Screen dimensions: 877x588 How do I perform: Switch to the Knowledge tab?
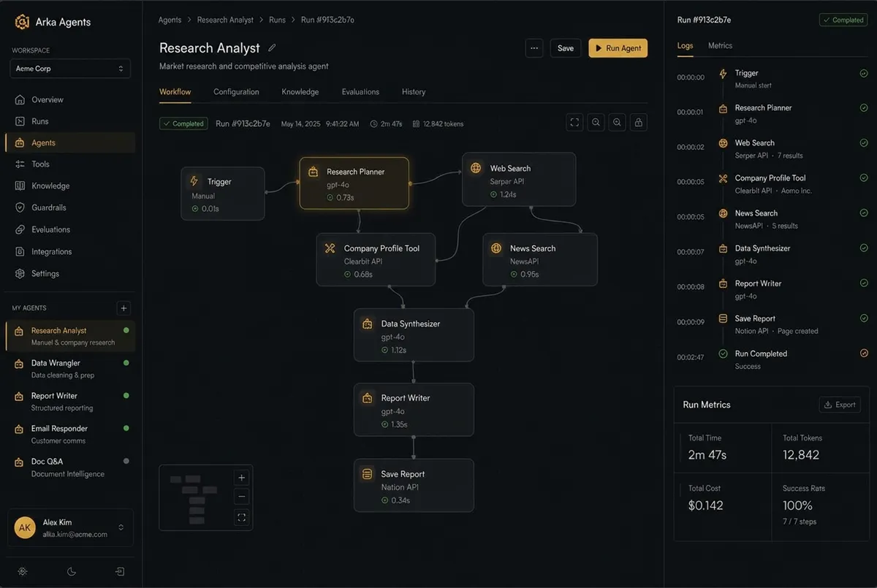[300, 92]
